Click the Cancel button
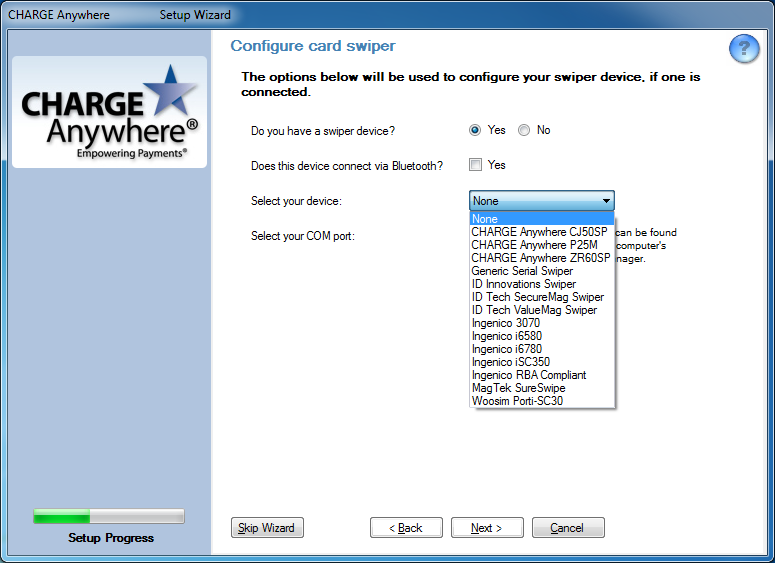Image resolution: width=775 pixels, height=563 pixels. pos(567,528)
